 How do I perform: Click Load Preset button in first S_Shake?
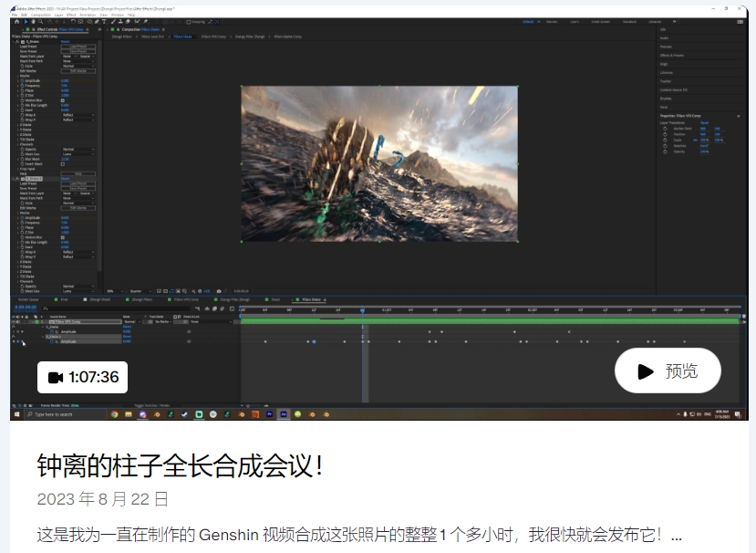pyautogui.click(x=78, y=47)
